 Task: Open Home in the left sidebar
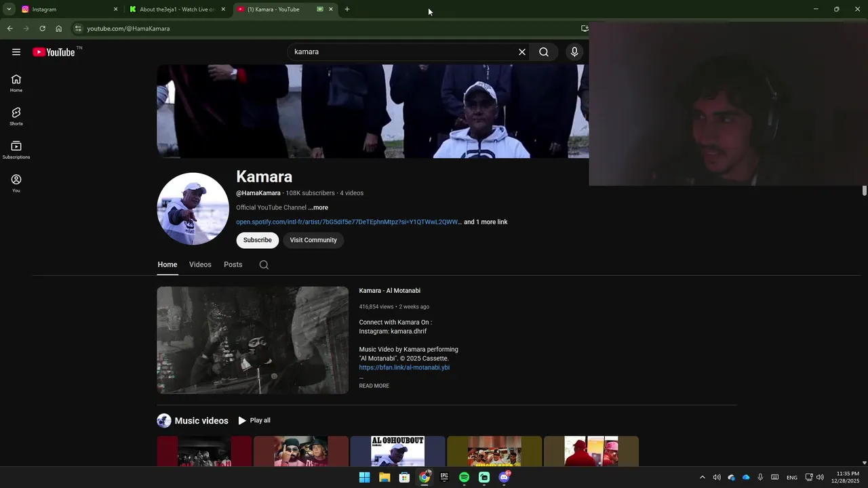tap(16, 83)
